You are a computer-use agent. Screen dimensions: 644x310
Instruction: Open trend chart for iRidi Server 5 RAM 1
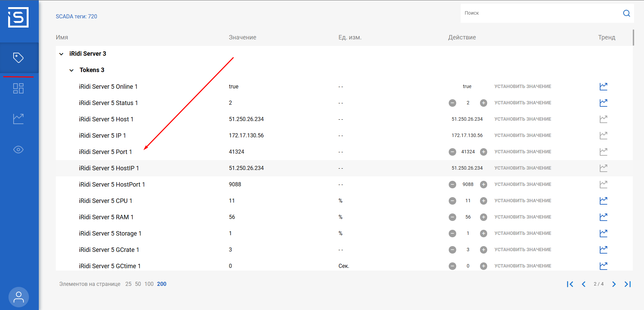(x=603, y=217)
